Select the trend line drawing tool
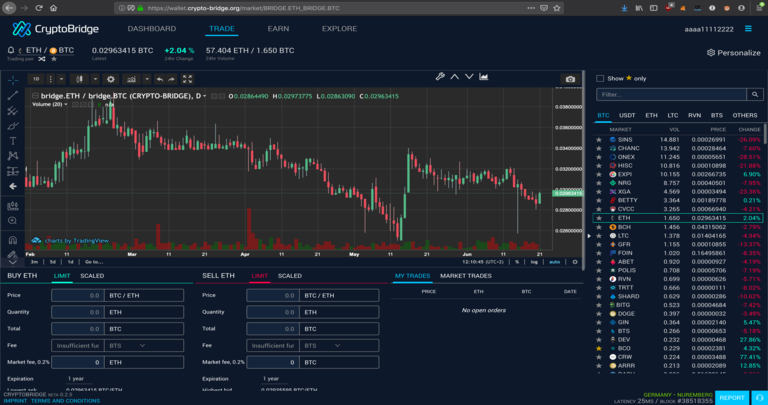The height and width of the screenshot is (405, 768). pos(13,95)
